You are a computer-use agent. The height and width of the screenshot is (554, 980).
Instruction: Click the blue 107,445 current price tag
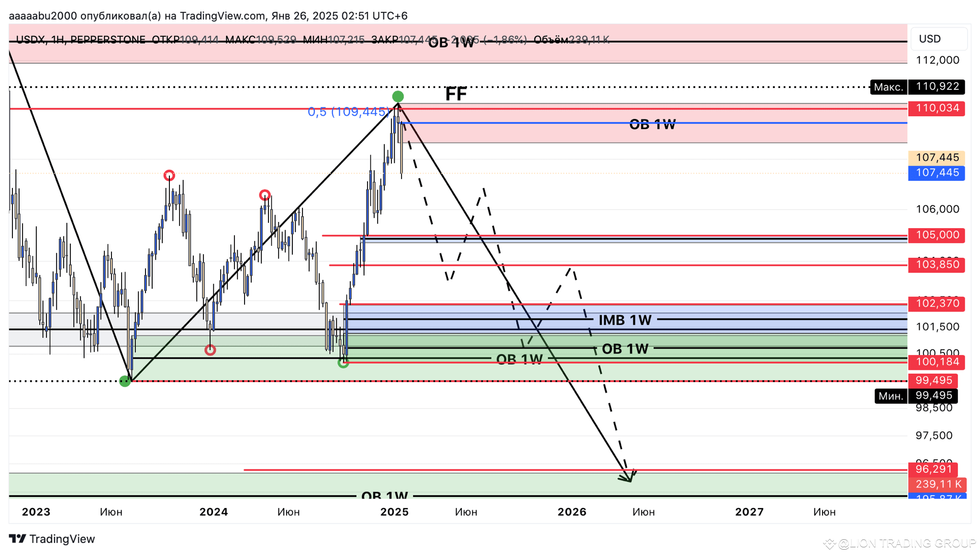point(936,173)
